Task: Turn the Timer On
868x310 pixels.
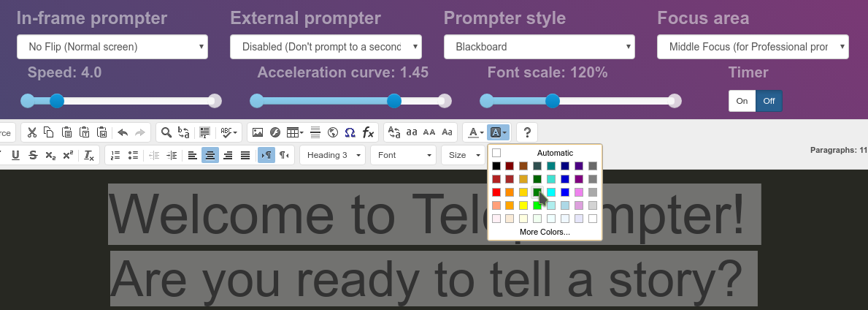Action: point(742,101)
